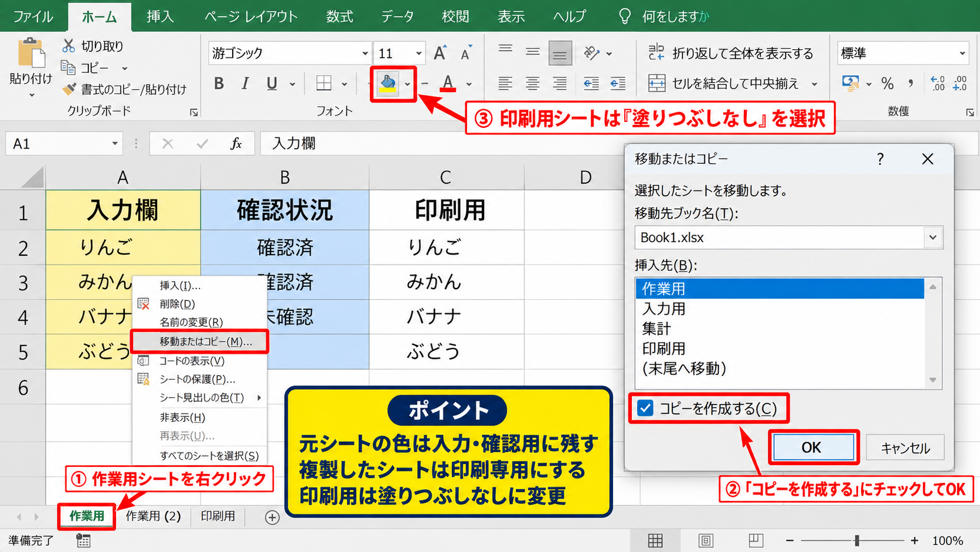The image size is (980, 552).
Task: Toggle Italic formatting
Action: tap(245, 83)
